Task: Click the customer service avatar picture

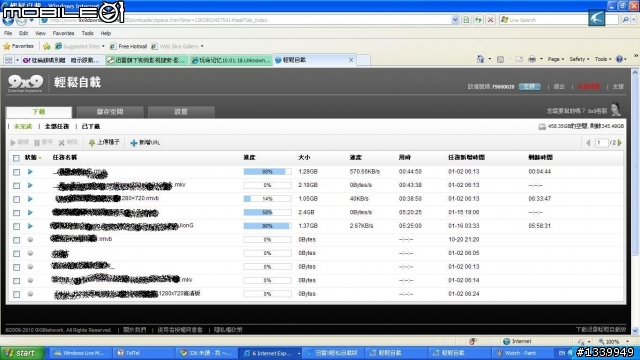Action: (615, 109)
